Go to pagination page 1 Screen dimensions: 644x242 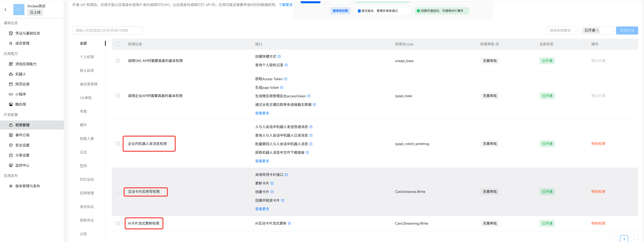point(624,239)
